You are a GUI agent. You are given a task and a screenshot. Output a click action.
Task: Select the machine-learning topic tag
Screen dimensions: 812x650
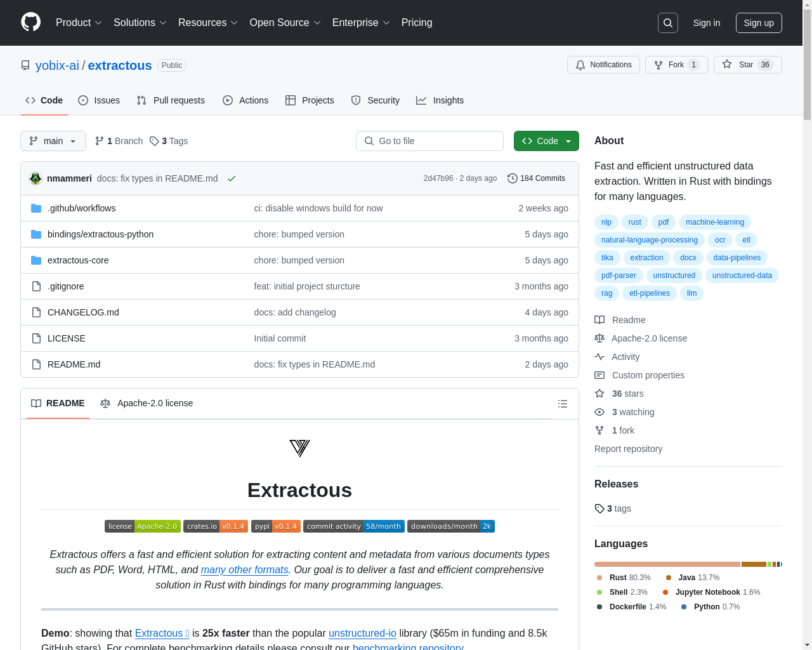pyautogui.click(x=715, y=222)
